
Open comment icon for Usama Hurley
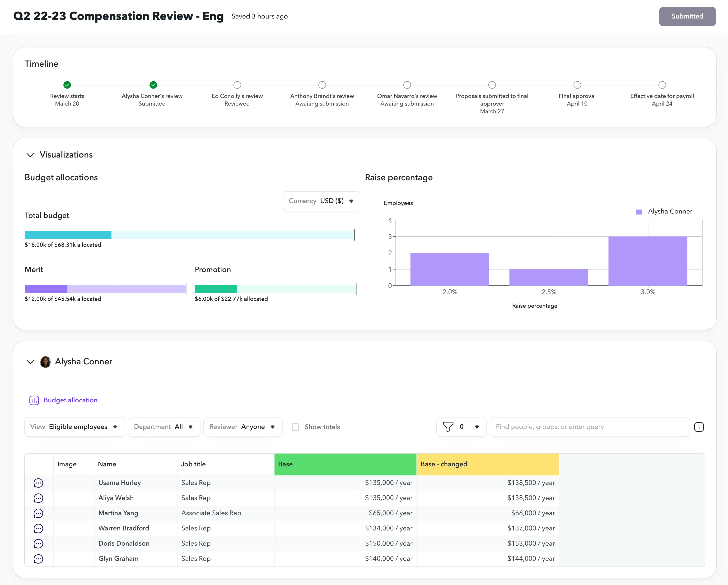pos(38,483)
